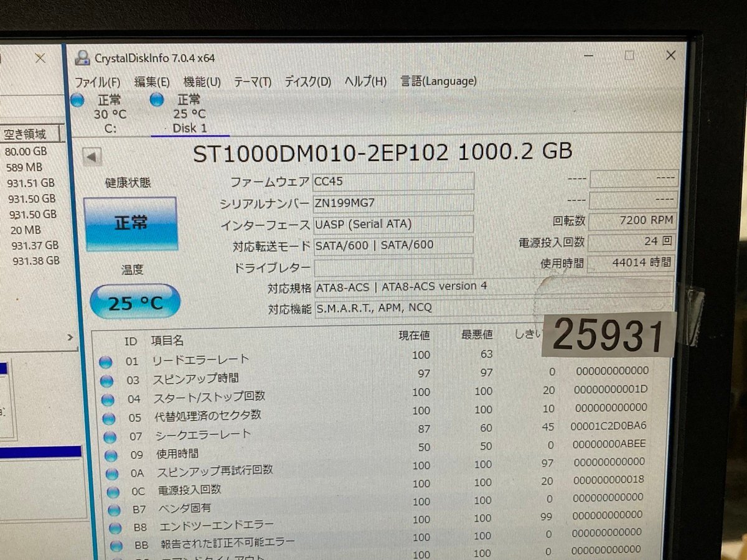Open the 機能(U) menu

pyautogui.click(x=202, y=82)
